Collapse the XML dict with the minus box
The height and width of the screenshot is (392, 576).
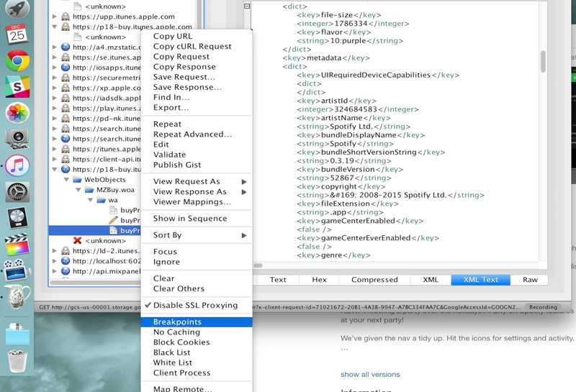(x=247, y=6)
